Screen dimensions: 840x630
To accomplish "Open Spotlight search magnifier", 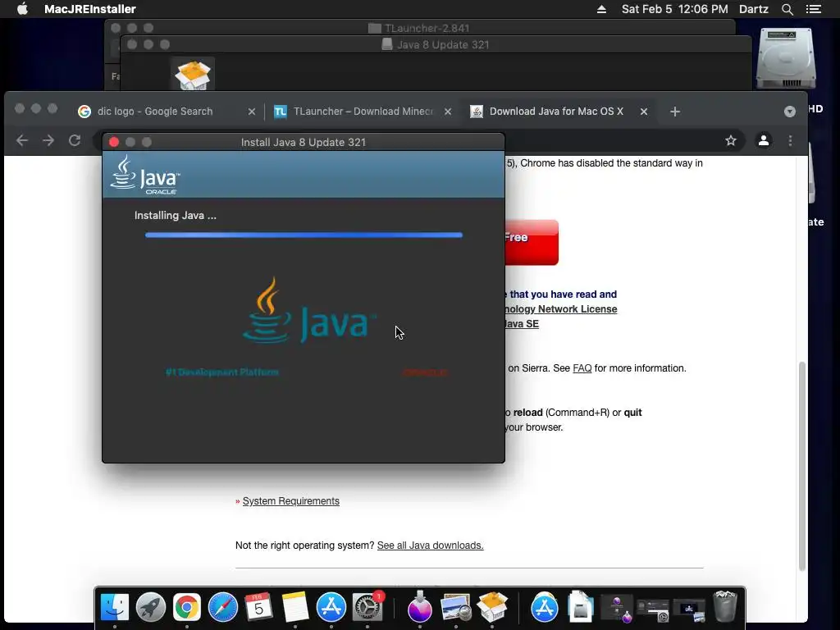I will (x=787, y=9).
